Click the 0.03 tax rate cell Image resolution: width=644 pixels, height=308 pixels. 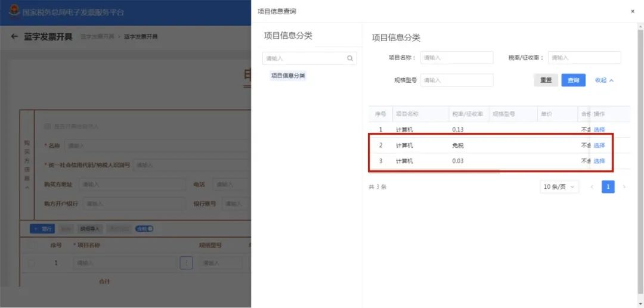click(x=457, y=161)
